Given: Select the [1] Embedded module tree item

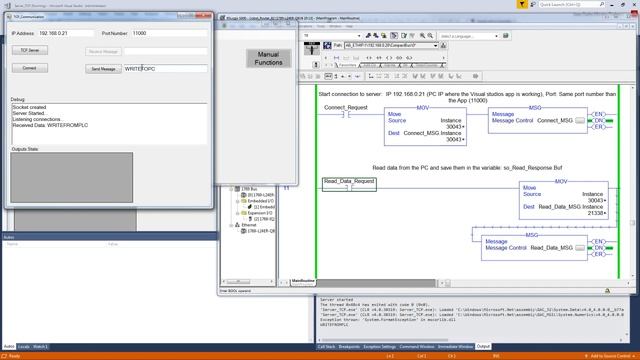Looking at the screenshot, I should point(261,207).
